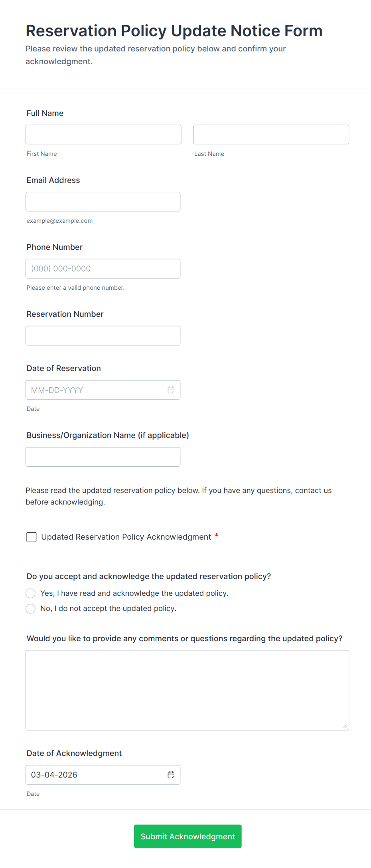Open calendar picker for Date of Reservation
The image size is (371, 868).
[171, 390]
